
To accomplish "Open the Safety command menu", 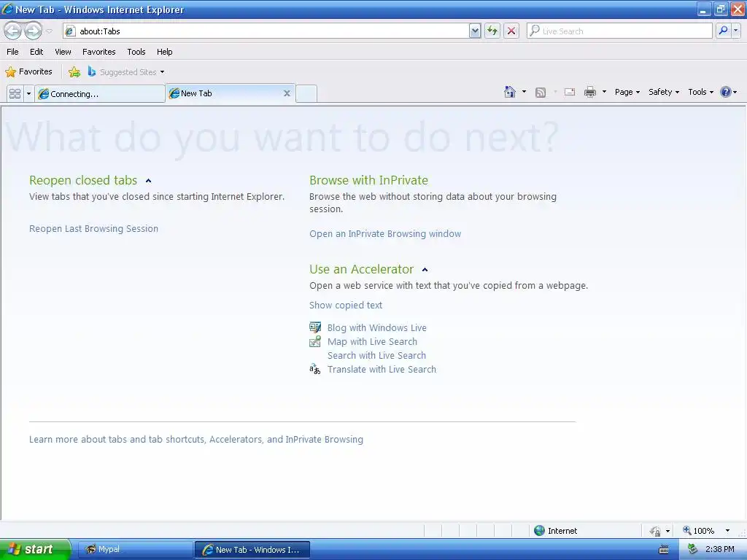I will pos(664,92).
